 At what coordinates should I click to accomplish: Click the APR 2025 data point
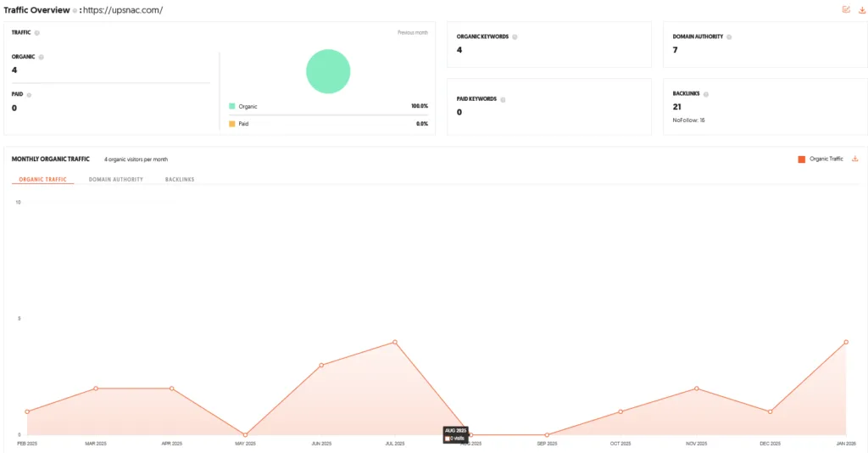point(171,389)
